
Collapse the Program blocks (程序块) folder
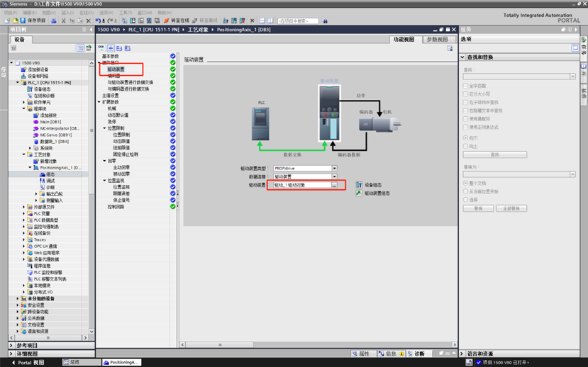(23, 109)
